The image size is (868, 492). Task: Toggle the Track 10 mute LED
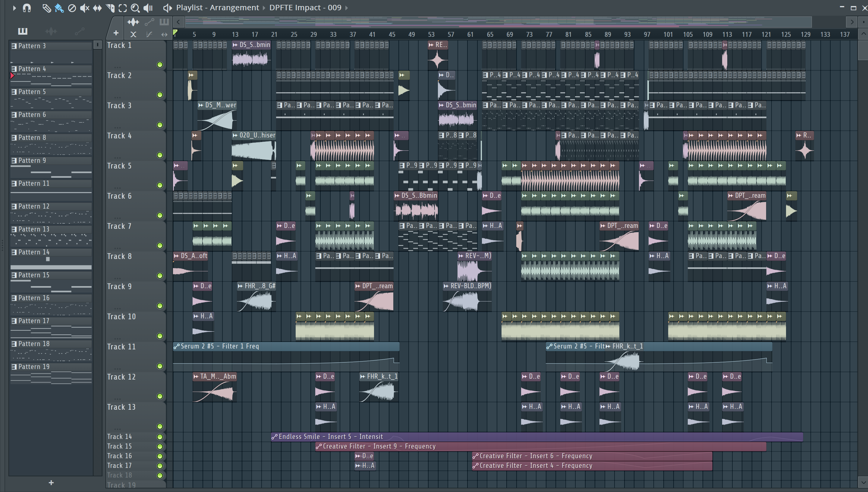[160, 336]
